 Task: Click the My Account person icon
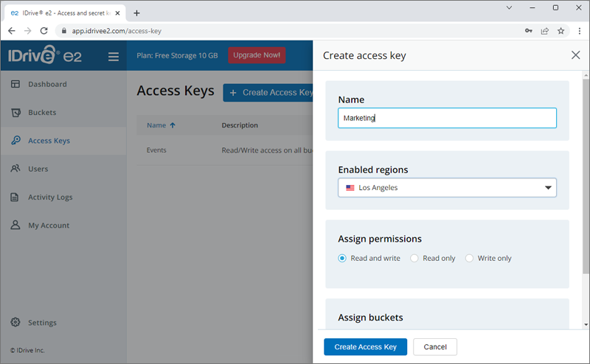(15, 225)
